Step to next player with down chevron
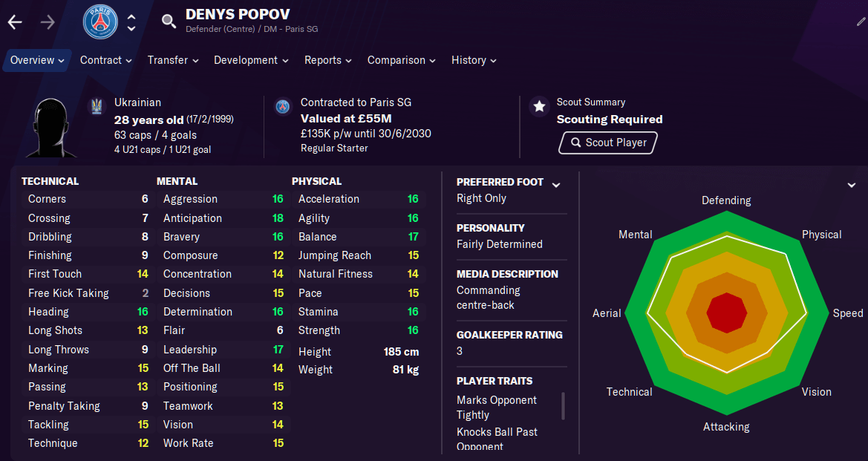Image resolution: width=868 pixels, height=461 pixels. click(131, 27)
